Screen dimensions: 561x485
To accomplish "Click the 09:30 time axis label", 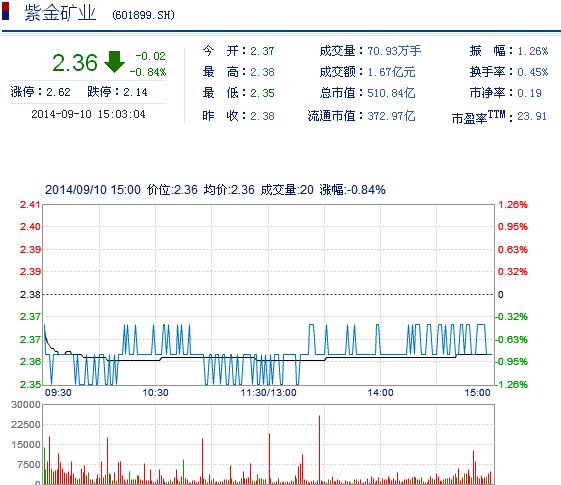I will tap(58, 393).
